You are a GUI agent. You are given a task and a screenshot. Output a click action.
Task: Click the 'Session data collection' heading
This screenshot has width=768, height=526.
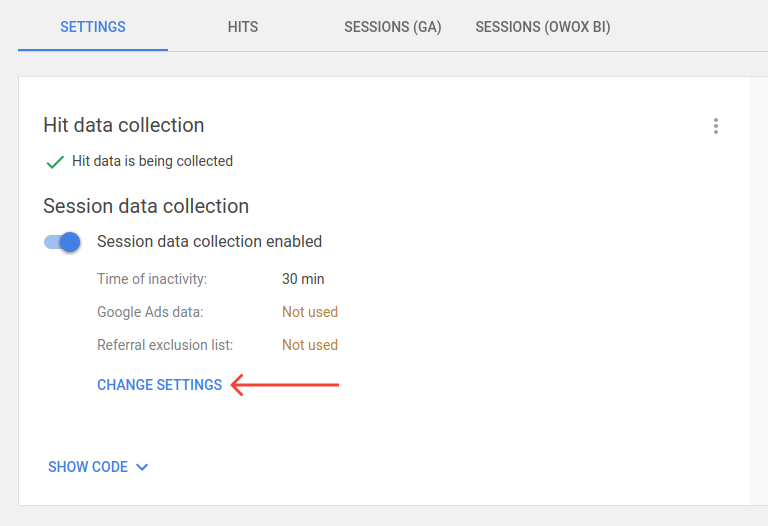146,206
